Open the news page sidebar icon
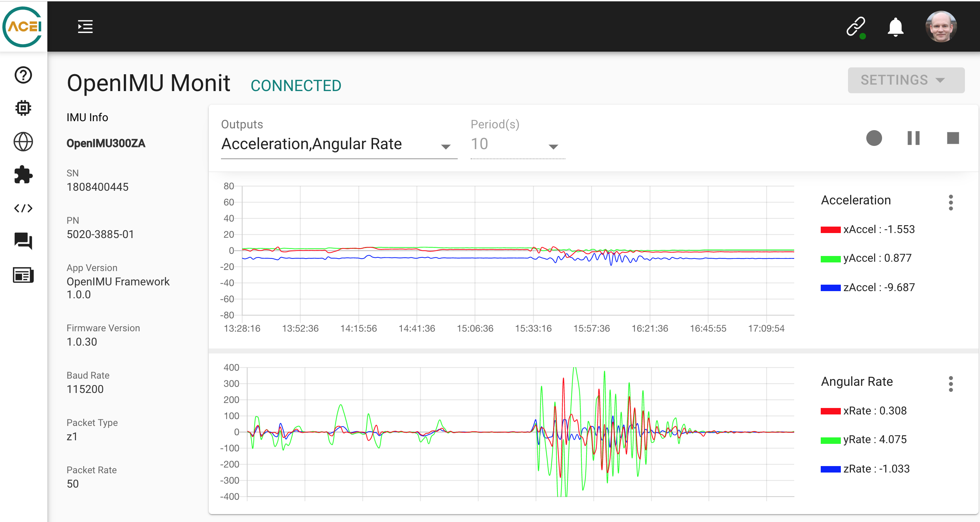This screenshot has width=980, height=522. pyautogui.click(x=23, y=275)
